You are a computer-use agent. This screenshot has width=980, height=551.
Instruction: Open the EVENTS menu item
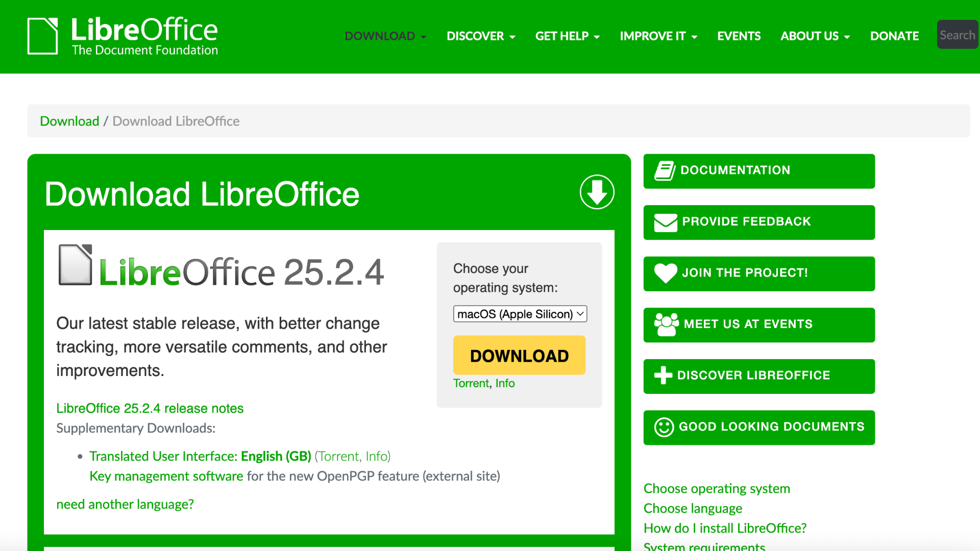tap(739, 36)
